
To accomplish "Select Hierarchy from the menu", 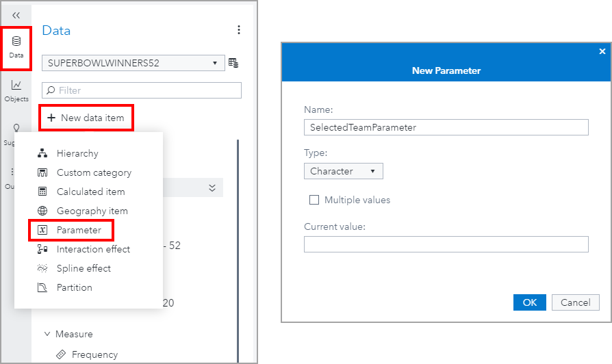I will (x=77, y=153).
